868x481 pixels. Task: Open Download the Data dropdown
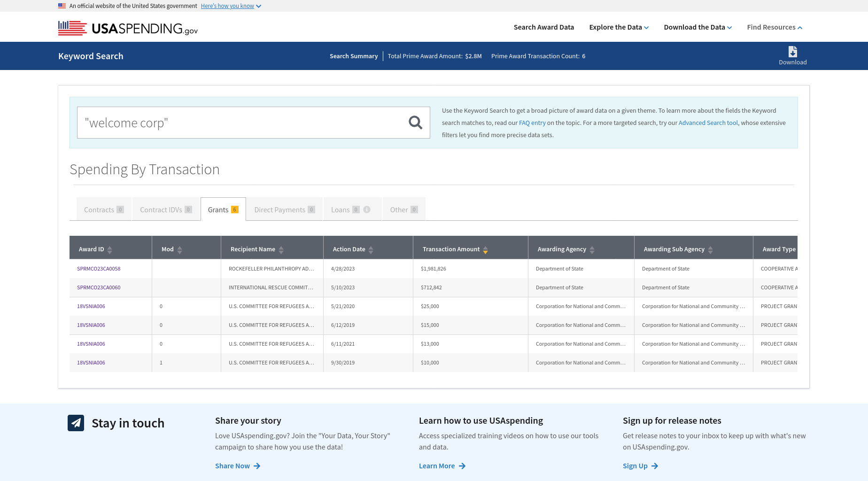tap(697, 27)
